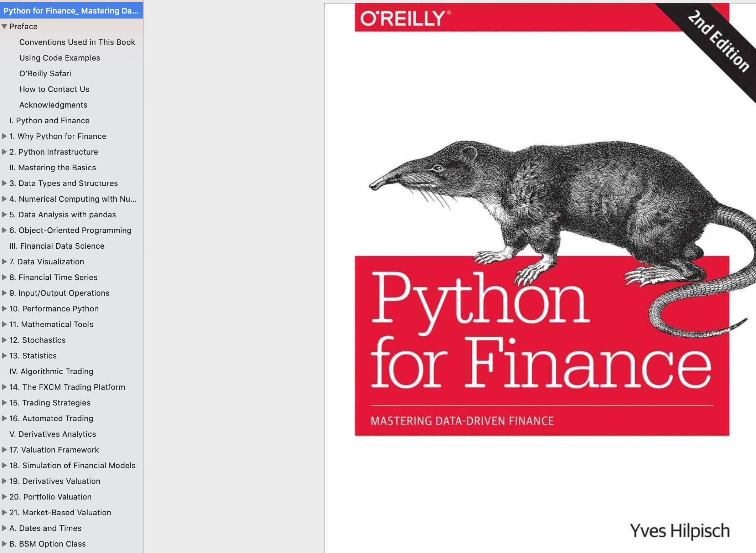This screenshot has height=553, width=756.
Task: Open 7. Data Visualization chapter
Action: (47, 262)
